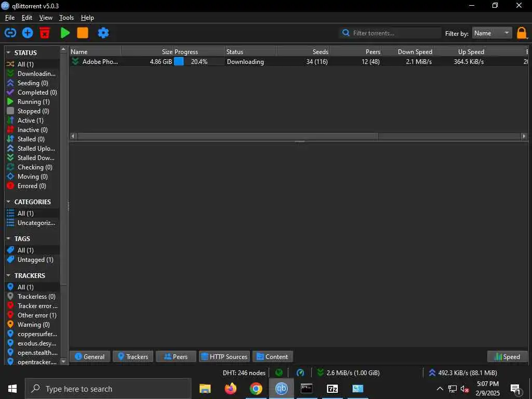Click the Add torrent file plus icon
Screen dimensions: 532x399
[28, 33]
